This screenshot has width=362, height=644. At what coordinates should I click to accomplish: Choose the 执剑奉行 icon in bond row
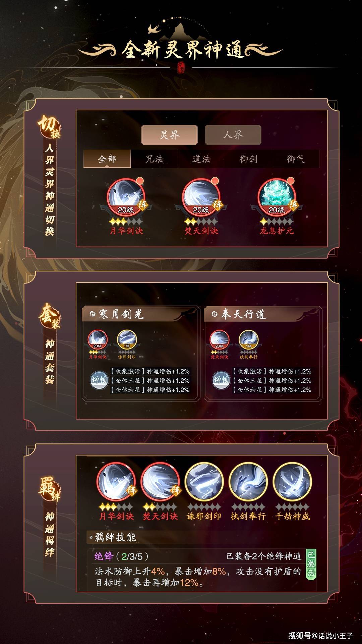click(x=248, y=482)
